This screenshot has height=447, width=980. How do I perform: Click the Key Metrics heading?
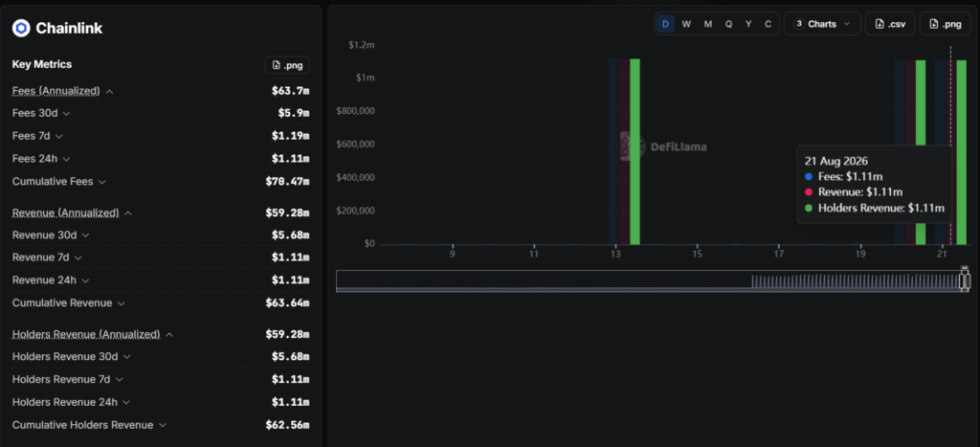coord(42,64)
